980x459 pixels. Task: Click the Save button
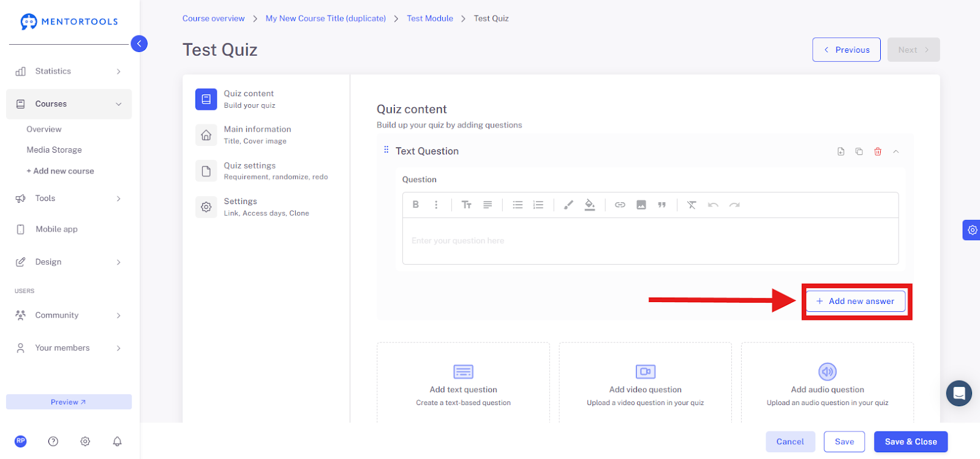click(x=844, y=442)
